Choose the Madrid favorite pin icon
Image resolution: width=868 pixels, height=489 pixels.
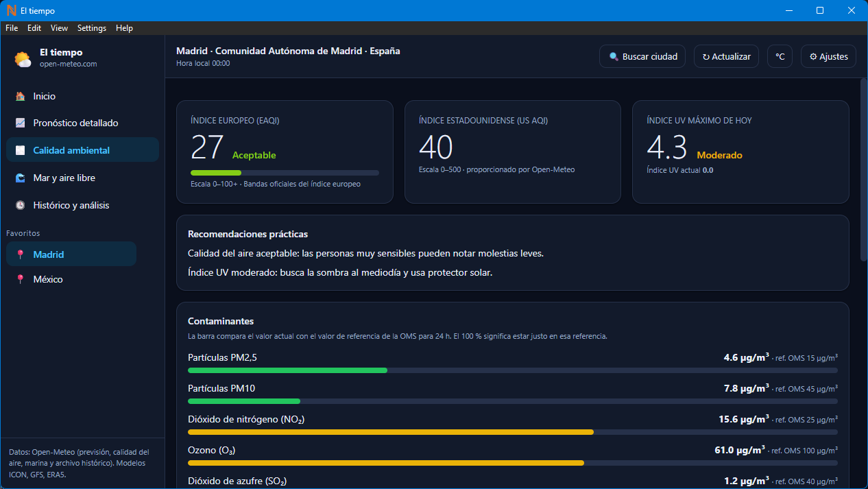pyautogui.click(x=21, y=254)
